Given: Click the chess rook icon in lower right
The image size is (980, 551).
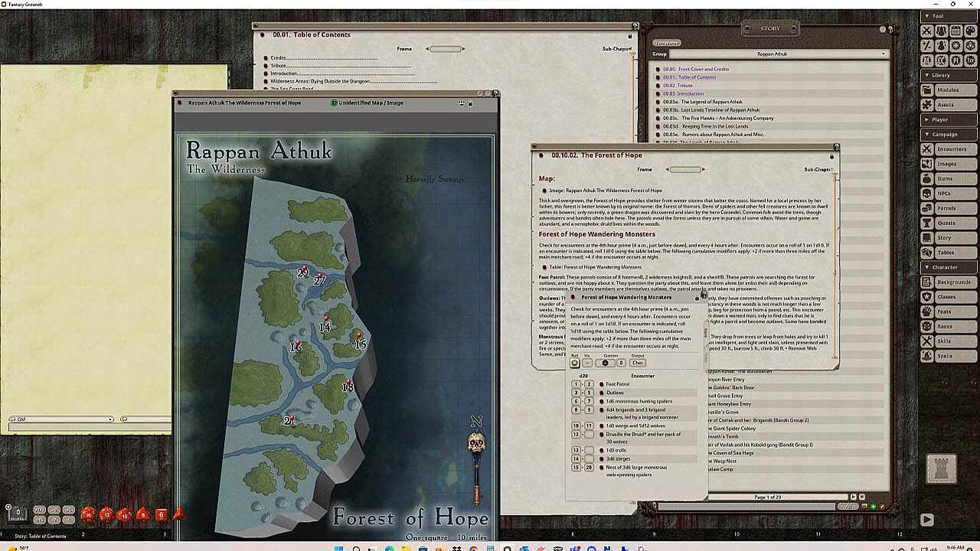Looking at the screenshot, I should [941, 468].
